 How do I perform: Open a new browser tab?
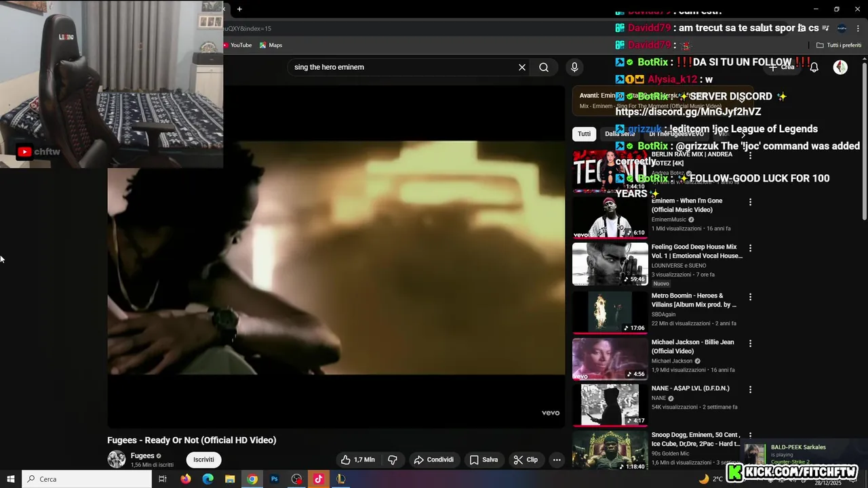(239, 9)
